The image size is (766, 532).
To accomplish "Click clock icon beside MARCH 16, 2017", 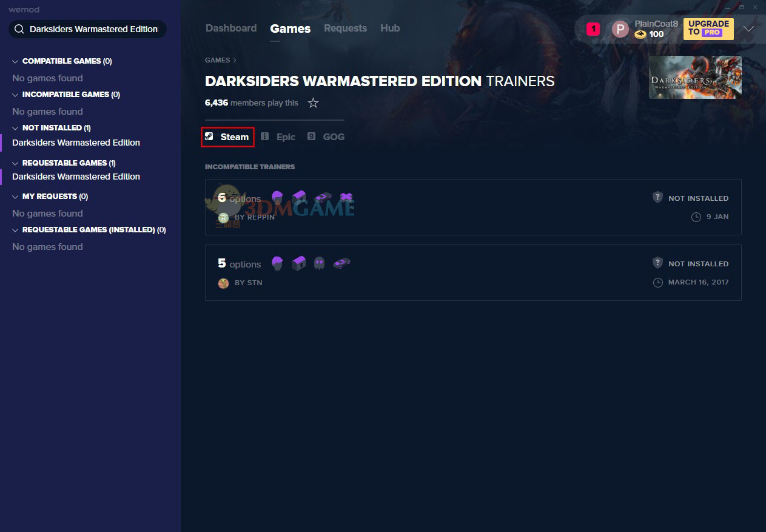I will pyautogui.click(x=658, y=282).
